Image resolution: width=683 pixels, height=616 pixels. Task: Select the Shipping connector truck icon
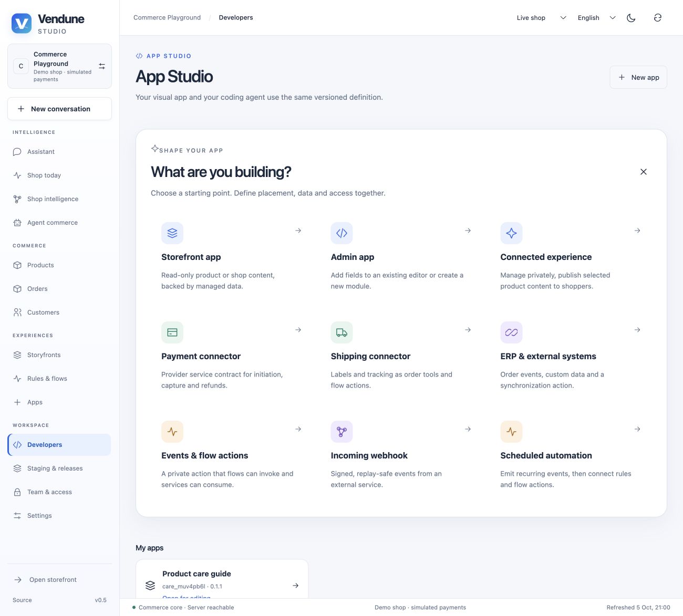(x=341, y=332)
